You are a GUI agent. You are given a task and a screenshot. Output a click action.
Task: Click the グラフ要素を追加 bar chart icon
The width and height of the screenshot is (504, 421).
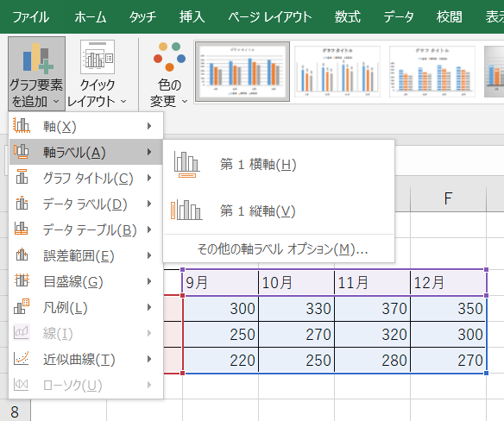pos(38,57)
